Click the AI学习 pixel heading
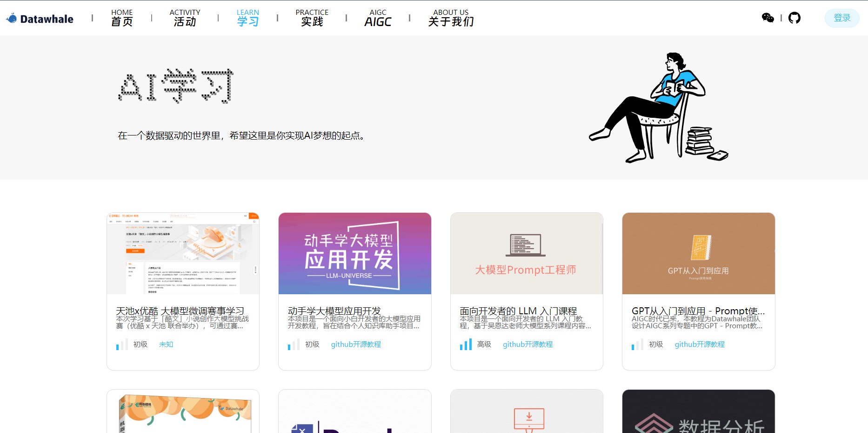The height and width of the screenshot is (433, 868). [176, 86]
